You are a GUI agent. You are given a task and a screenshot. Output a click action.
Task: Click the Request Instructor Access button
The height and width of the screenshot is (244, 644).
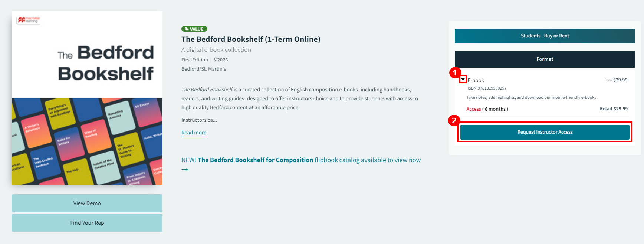(x=545, y=132)
